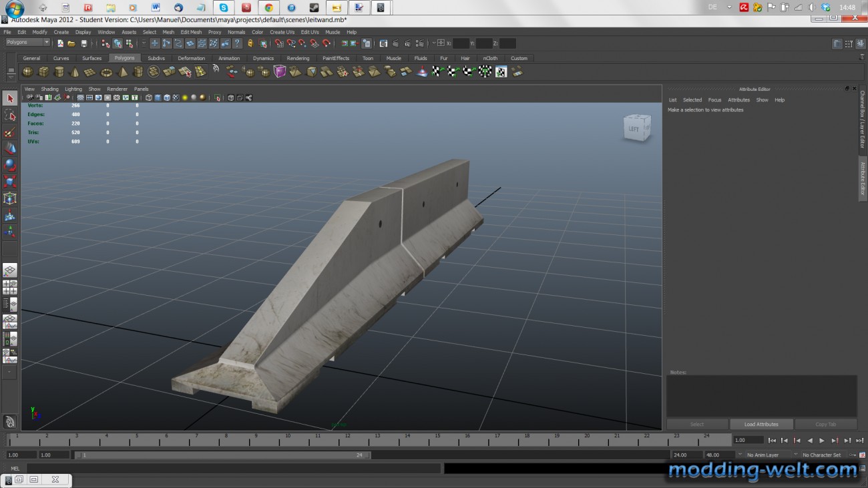
Task: Open the Polygons menu set dropdown
Action: pyautogui.click(x=27, y=43)
